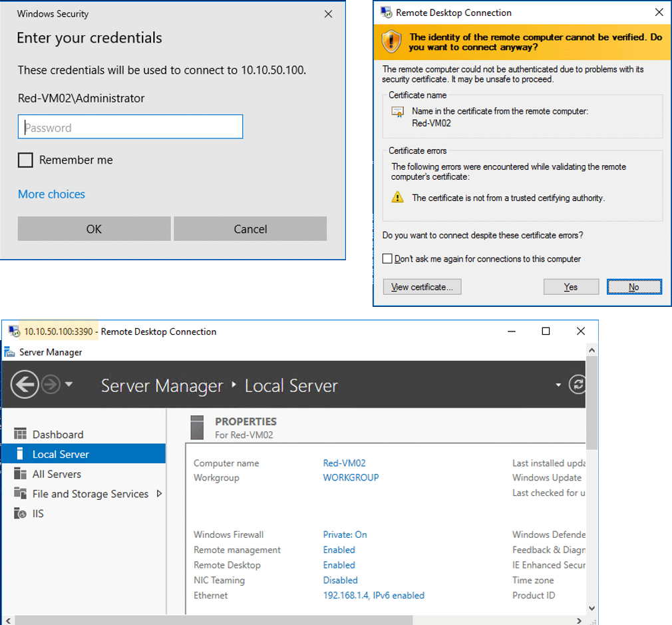Click the yellow warning triangle icon
The image size is (672, 625).
(397, 197)
